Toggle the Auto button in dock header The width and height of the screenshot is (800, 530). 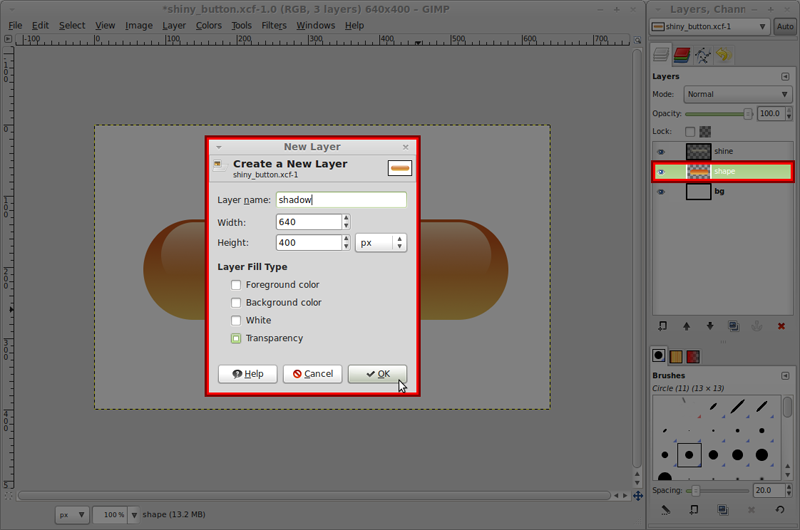(785, 27)
